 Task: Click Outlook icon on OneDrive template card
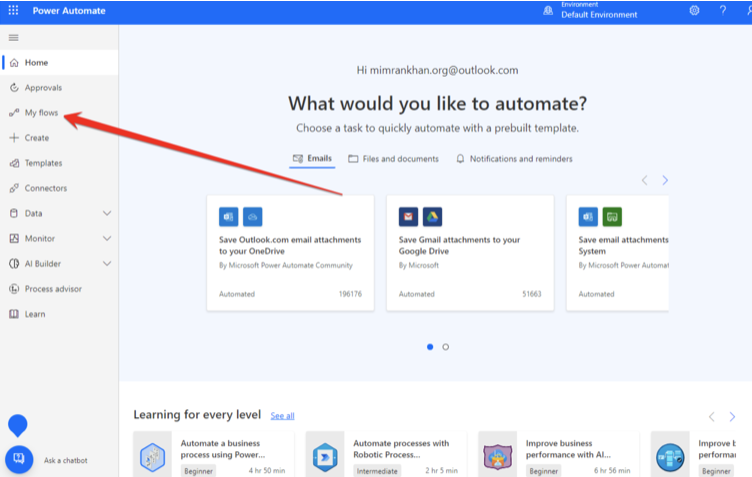click(229, 217)
